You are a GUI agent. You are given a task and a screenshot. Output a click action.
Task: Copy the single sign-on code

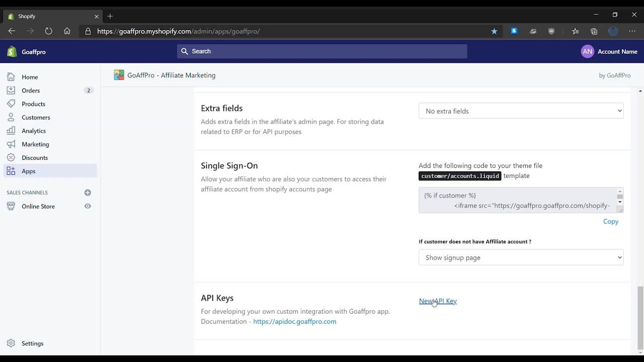tap(610, 221)
